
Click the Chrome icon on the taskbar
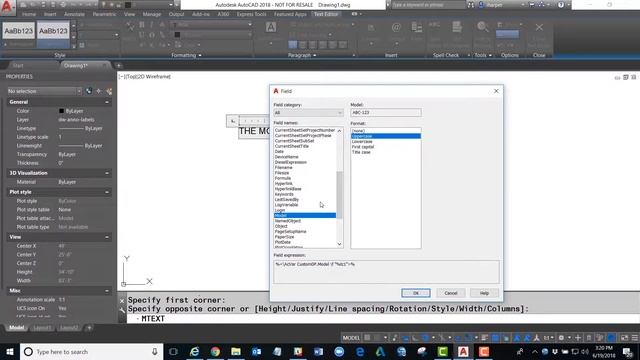pyautogui.click(x=215, y=351)
